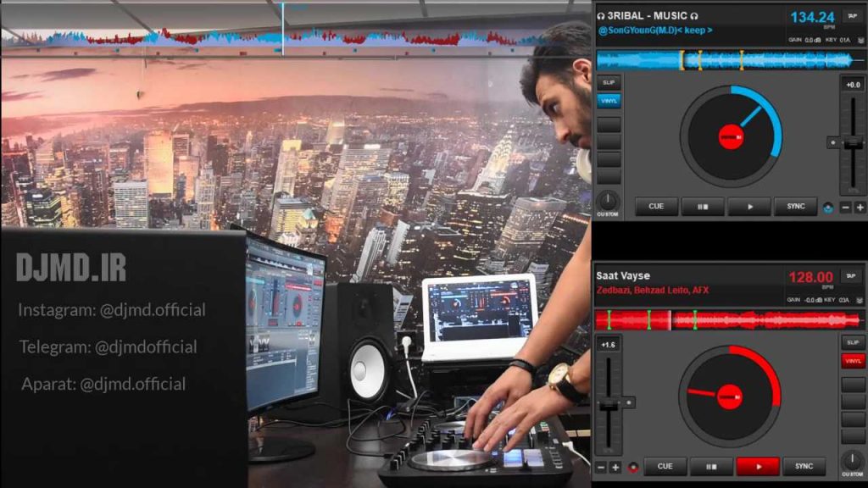The width and height of the screenshot is (868, 488).
Task: Click the KEY 01A value
Action: point(845,41)
